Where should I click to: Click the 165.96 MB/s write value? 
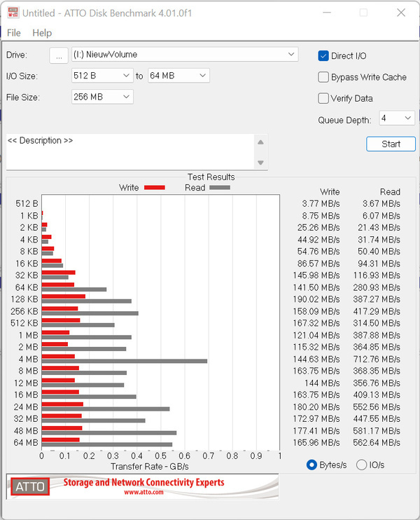tap(316, 443)
